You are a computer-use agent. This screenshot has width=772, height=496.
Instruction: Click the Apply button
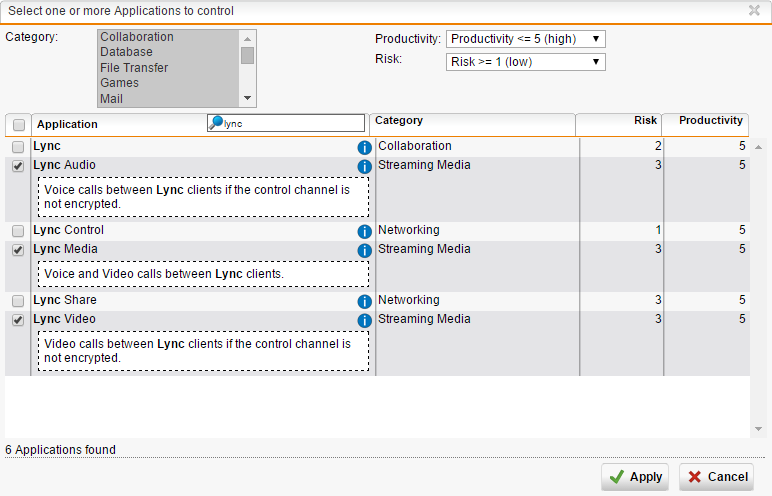pyautogui.click(x=635, y=477)
